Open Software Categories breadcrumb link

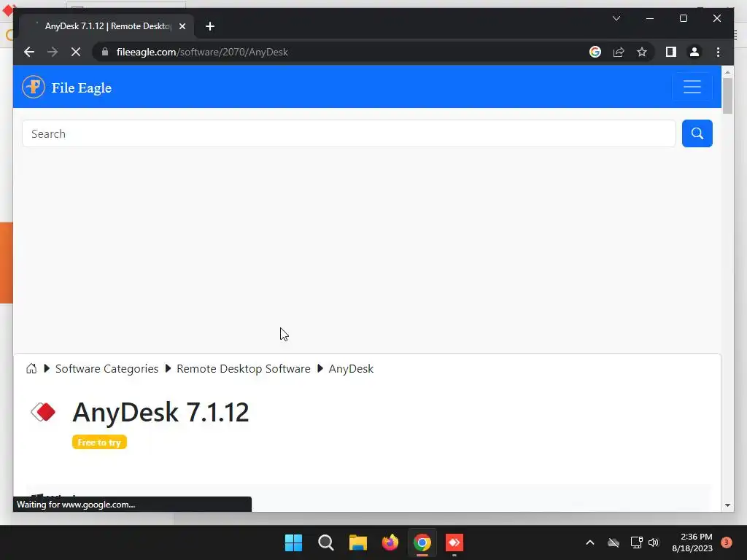tap(107, 368)
